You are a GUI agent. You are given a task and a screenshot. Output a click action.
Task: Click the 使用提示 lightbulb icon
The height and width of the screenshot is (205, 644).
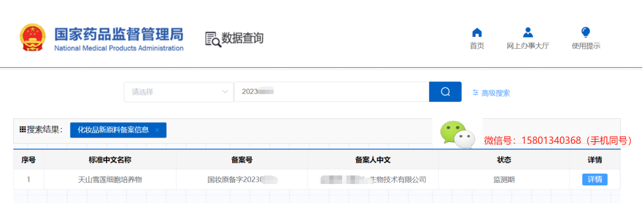coord(585,33)
